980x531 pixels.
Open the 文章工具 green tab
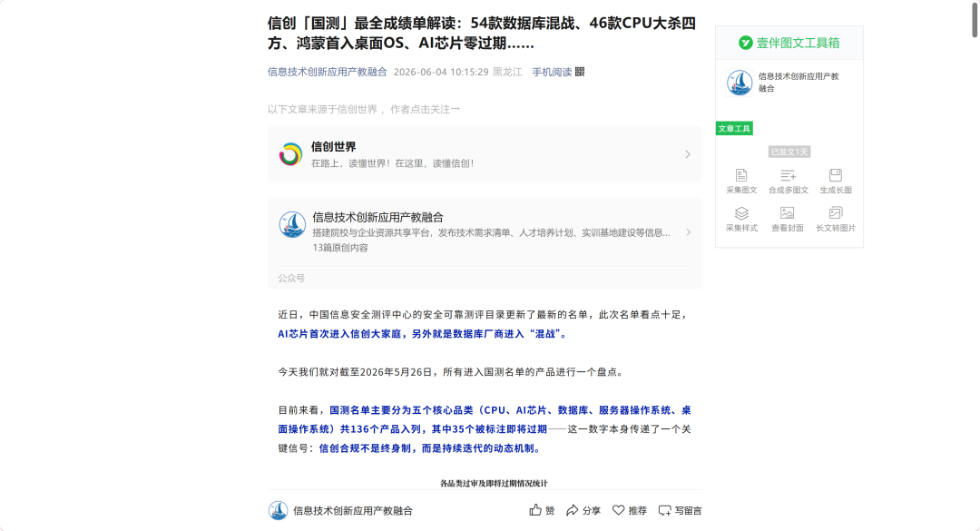pyautogui.click(x=734, y=128)
